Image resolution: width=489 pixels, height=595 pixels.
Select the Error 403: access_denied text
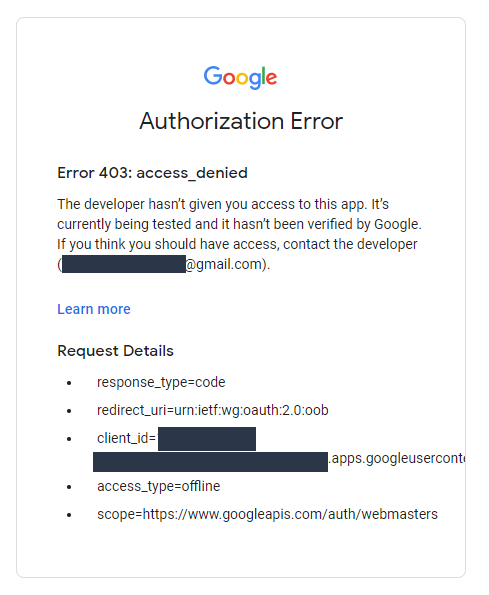coord(152,173)
